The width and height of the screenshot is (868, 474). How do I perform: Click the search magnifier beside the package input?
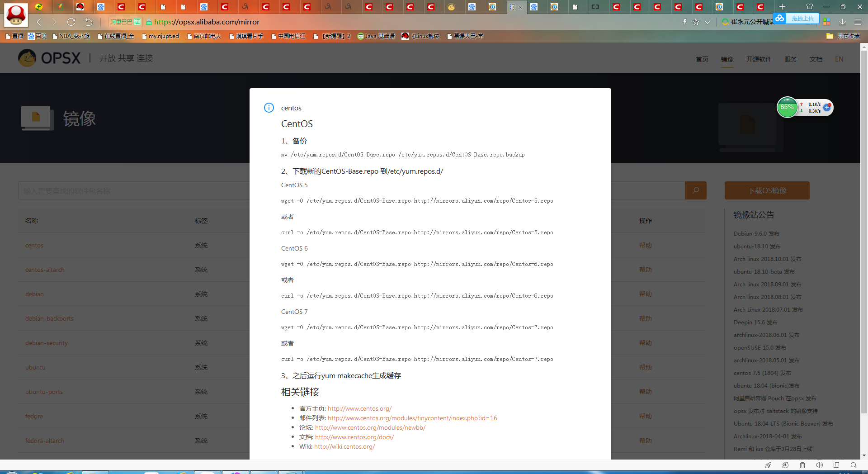695,190
